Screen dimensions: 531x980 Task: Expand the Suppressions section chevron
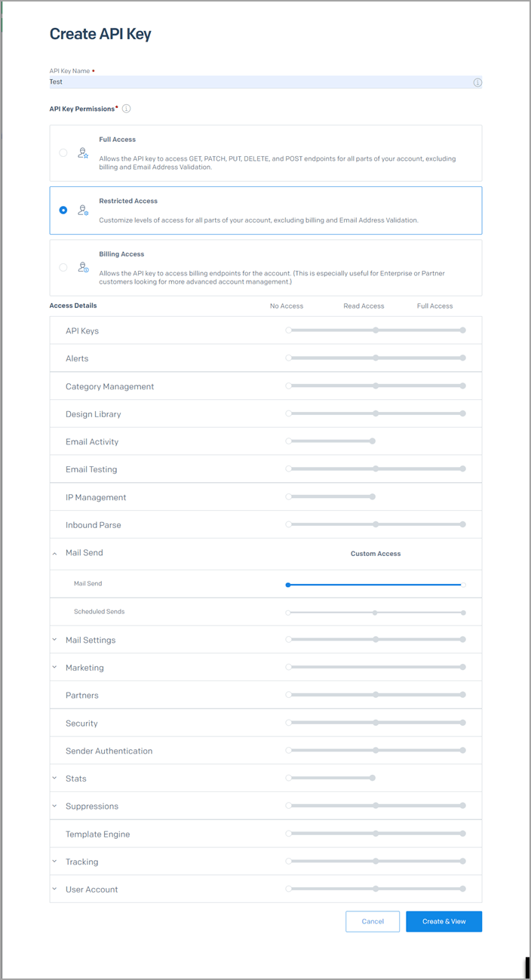click(54, 806)
